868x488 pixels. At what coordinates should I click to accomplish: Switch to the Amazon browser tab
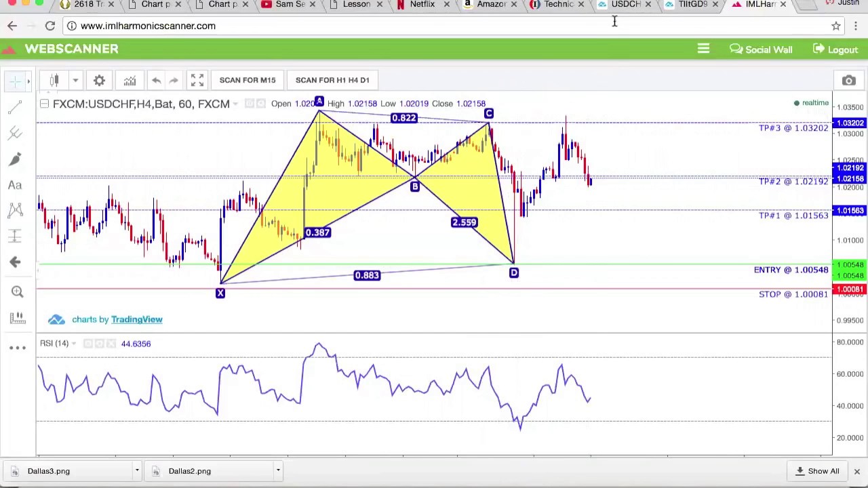pyautogui.click(x=491, y=5)
